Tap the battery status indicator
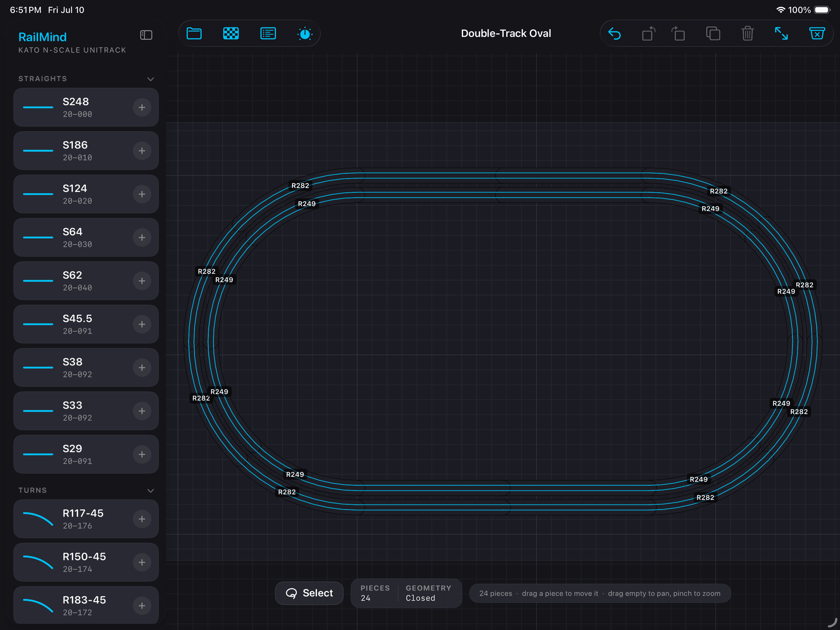Screen dimensions: 840x630 (x=822, y=10)
